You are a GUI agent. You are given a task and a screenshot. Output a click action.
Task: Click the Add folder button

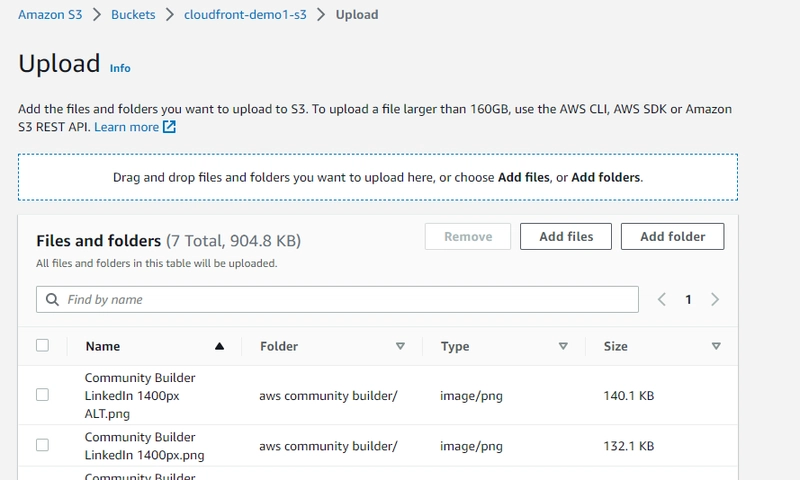(x=672, y=237)
